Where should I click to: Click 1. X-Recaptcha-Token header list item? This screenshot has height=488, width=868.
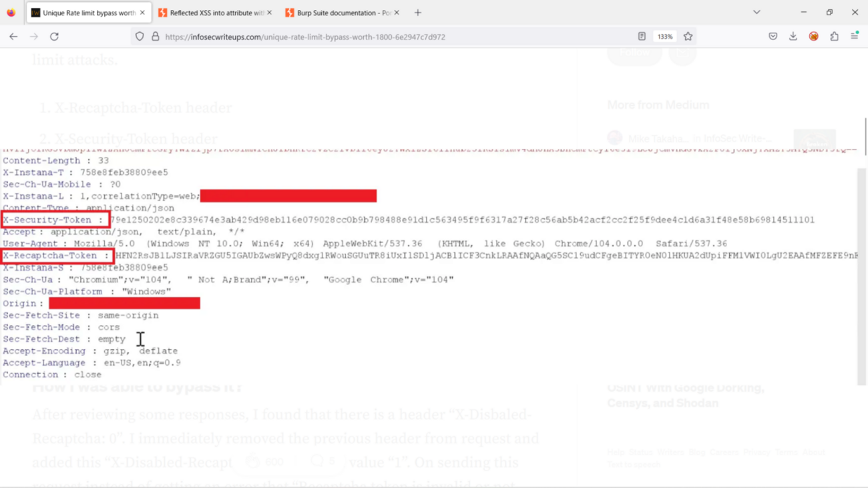136,108
